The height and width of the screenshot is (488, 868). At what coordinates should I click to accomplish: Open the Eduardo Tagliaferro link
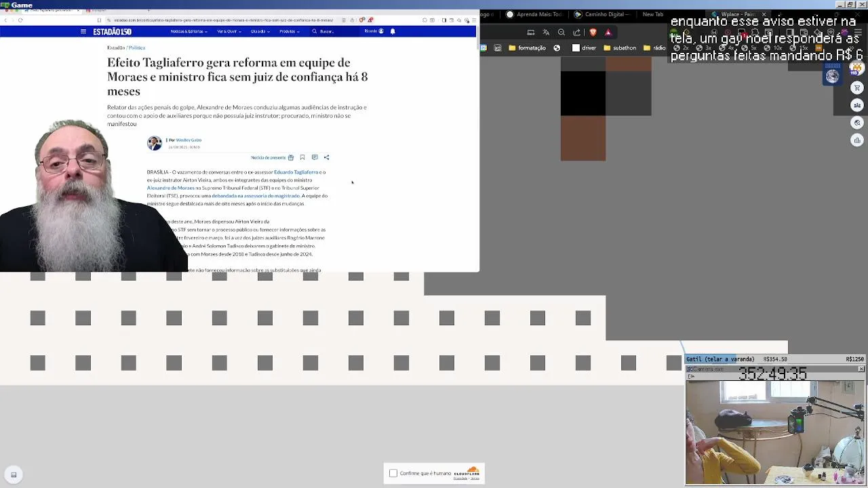tap(296, 172)
